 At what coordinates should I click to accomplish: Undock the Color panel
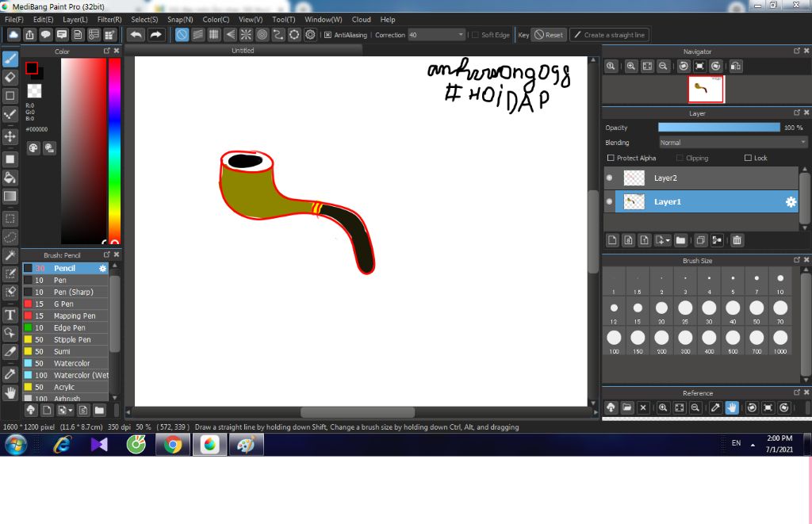click(x=107, y=51)
